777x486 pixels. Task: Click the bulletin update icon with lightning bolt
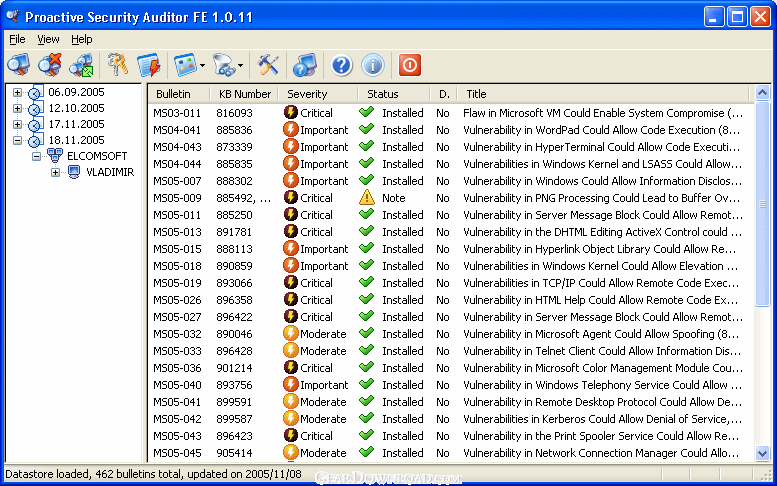[149, 65]
